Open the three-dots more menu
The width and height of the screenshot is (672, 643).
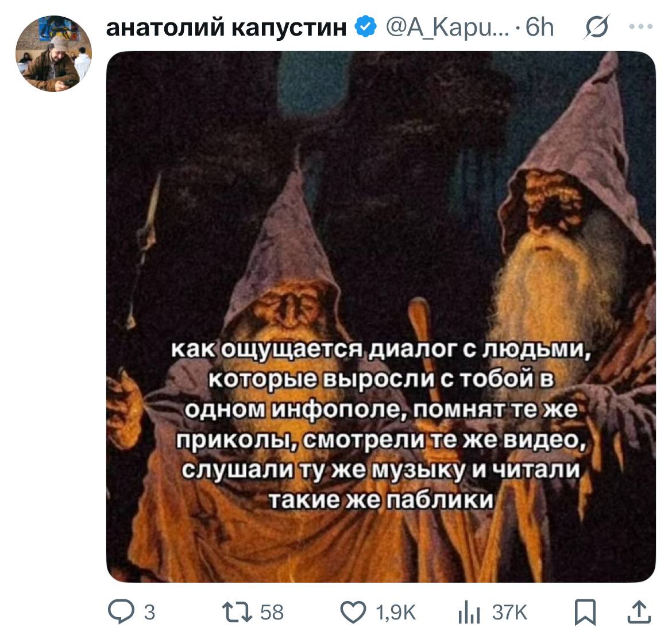coord(641,26)
